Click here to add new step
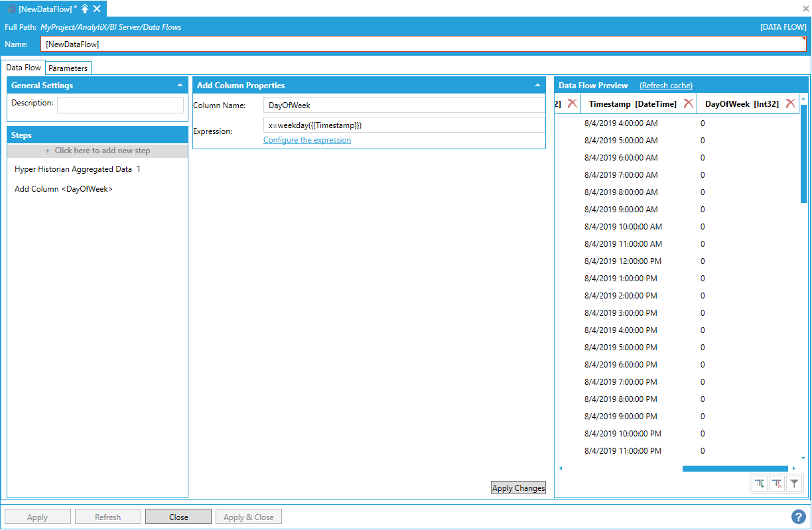Screen dimensions: 812x530 [98, 151]
